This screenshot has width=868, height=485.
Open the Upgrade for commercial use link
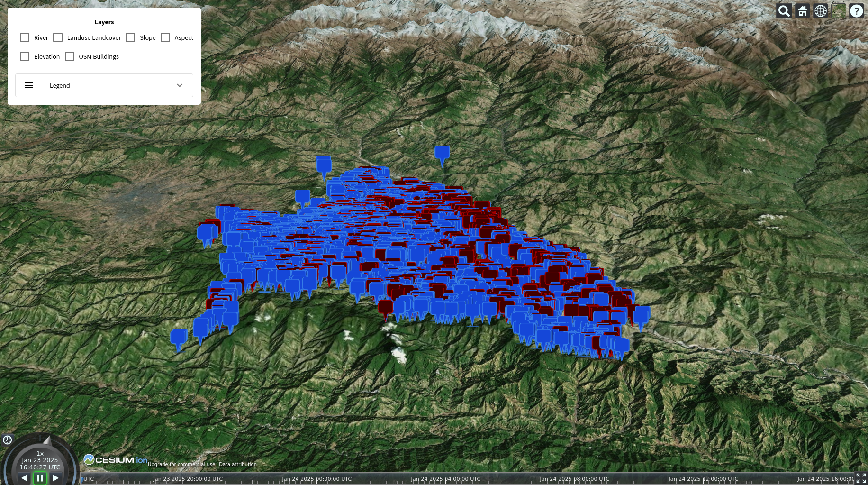(182, 464)
